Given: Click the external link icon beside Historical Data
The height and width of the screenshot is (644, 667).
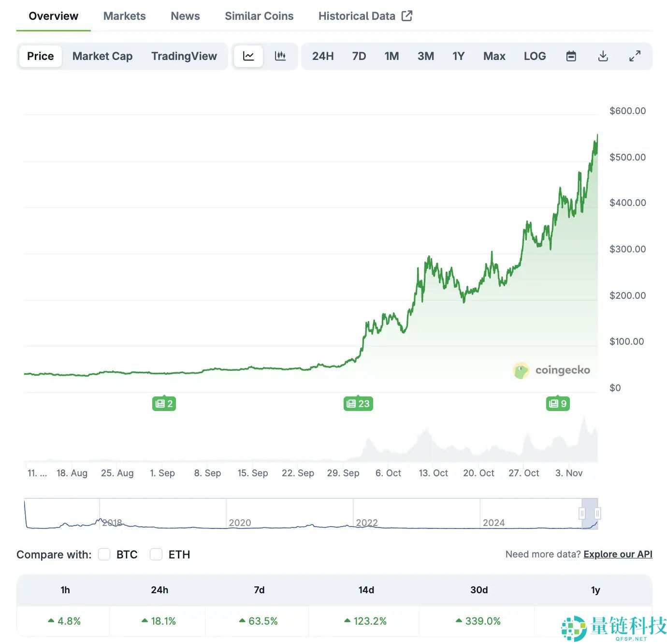Looking at the screenshot, I should [x=407, y=16].
